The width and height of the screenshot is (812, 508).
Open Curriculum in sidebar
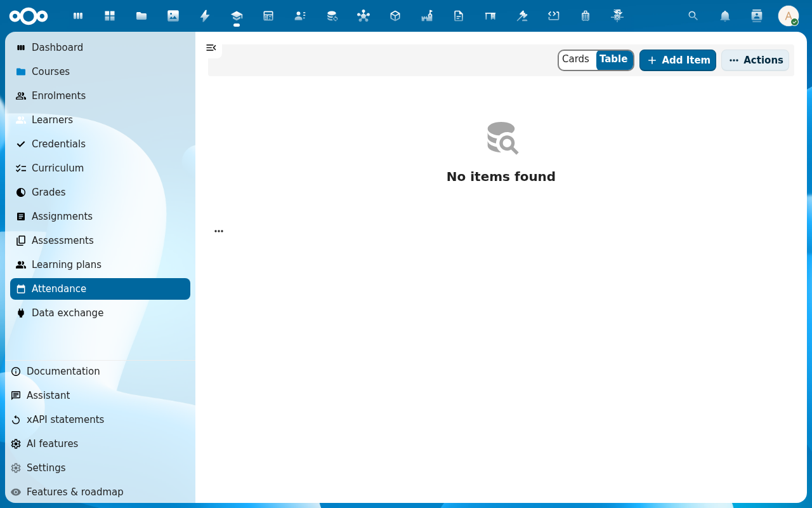pyautogui.click(x=100, y=168)
